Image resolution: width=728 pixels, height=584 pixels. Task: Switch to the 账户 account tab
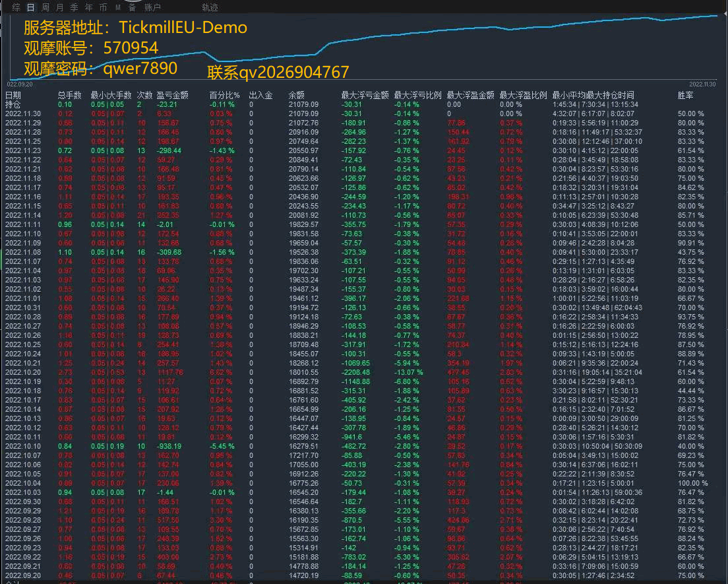tap(152, 7)
